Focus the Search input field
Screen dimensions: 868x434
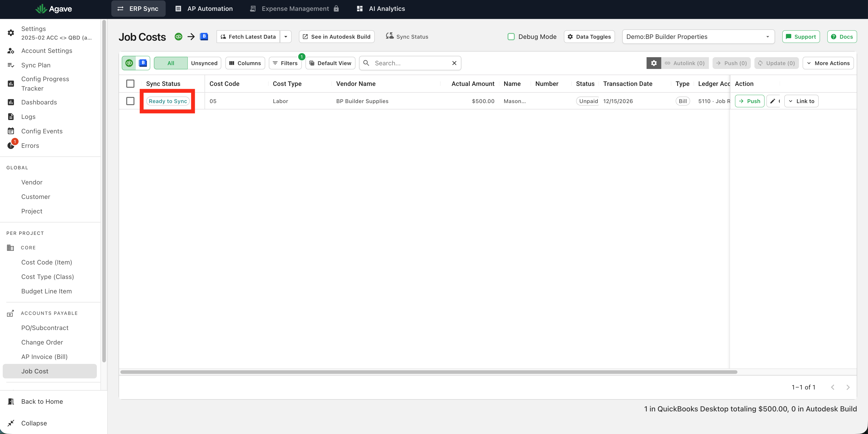(410, 63)
